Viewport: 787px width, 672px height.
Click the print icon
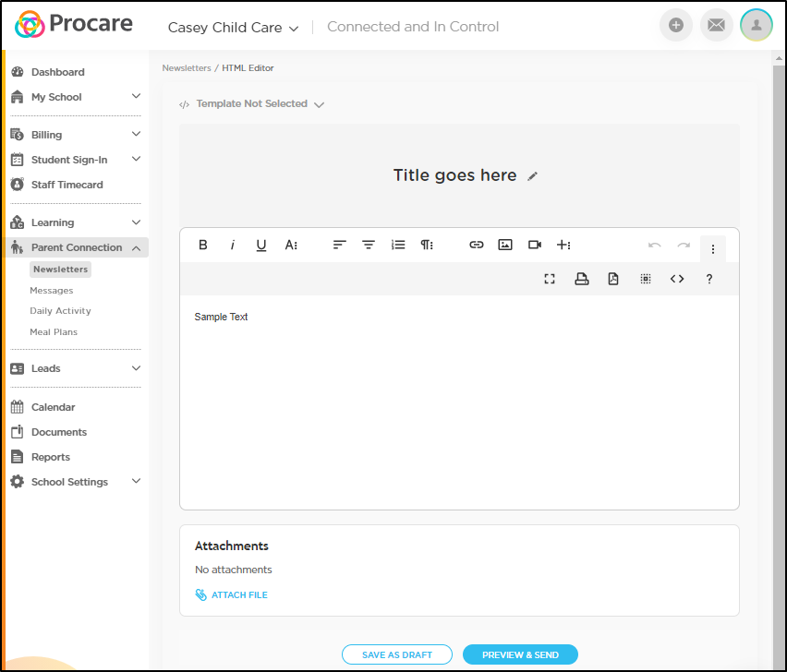pos(582,279)
